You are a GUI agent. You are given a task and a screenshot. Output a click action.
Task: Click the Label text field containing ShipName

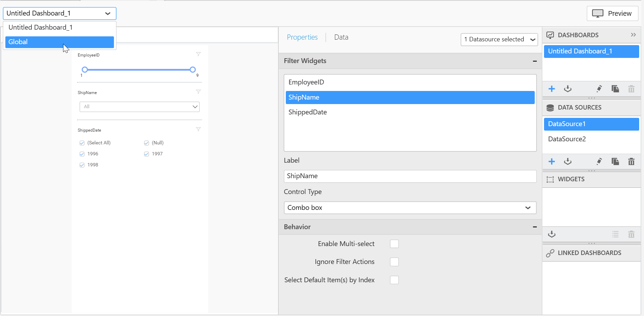(410, 176)
